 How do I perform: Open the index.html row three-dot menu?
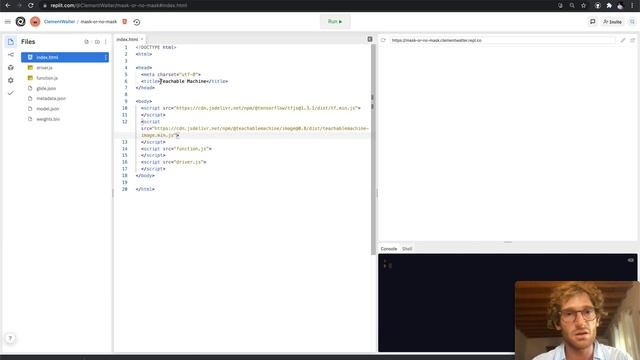coord(106,57)
